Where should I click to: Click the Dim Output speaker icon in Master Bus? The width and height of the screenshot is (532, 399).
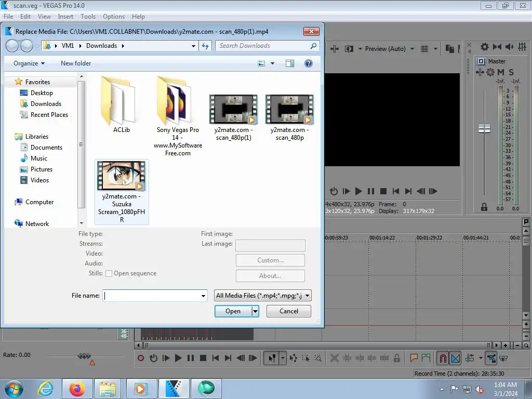(x=510, y=47)
